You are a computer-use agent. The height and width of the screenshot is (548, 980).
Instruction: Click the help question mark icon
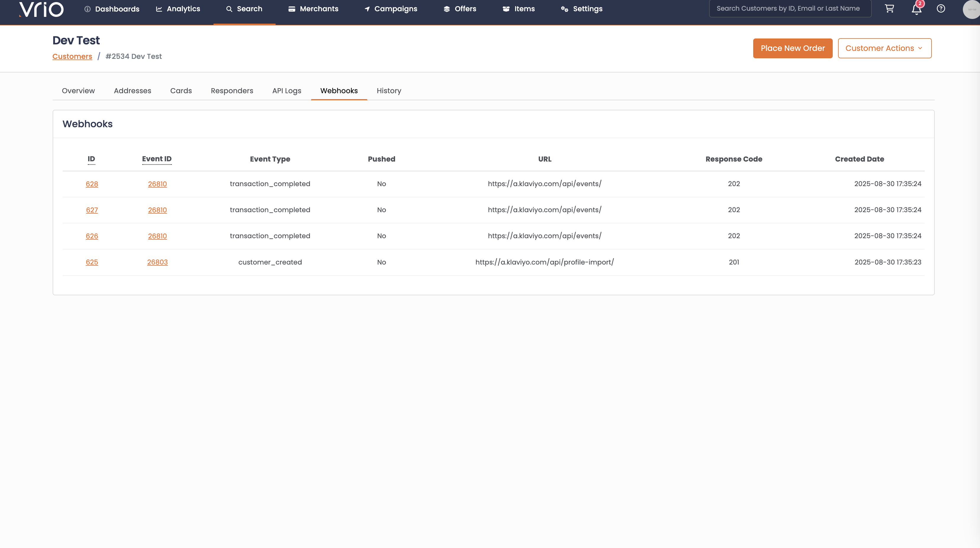click(x=941, y=8)
